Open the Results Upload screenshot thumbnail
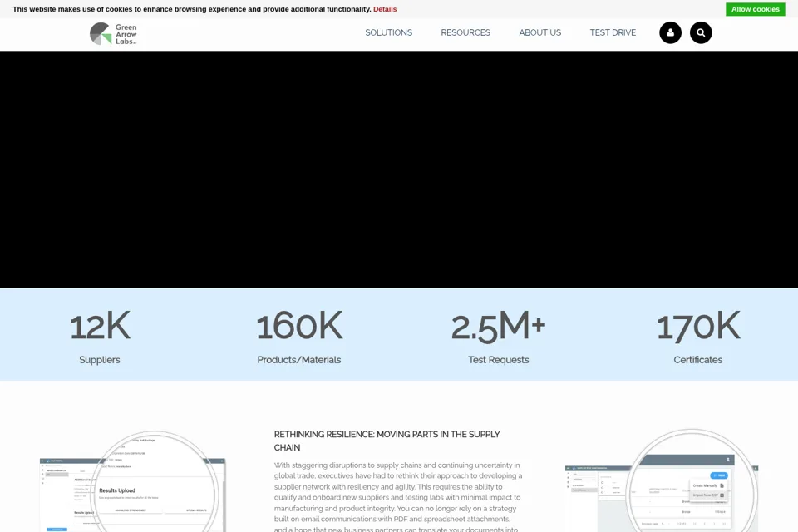798x532 pixels. tap(133, 481)
